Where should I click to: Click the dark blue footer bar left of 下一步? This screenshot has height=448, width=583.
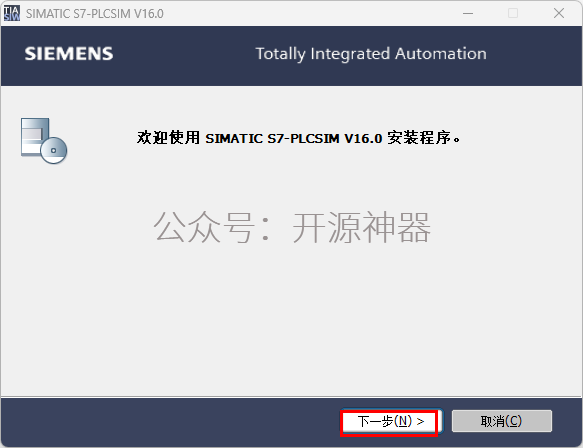tap(167, 422)
